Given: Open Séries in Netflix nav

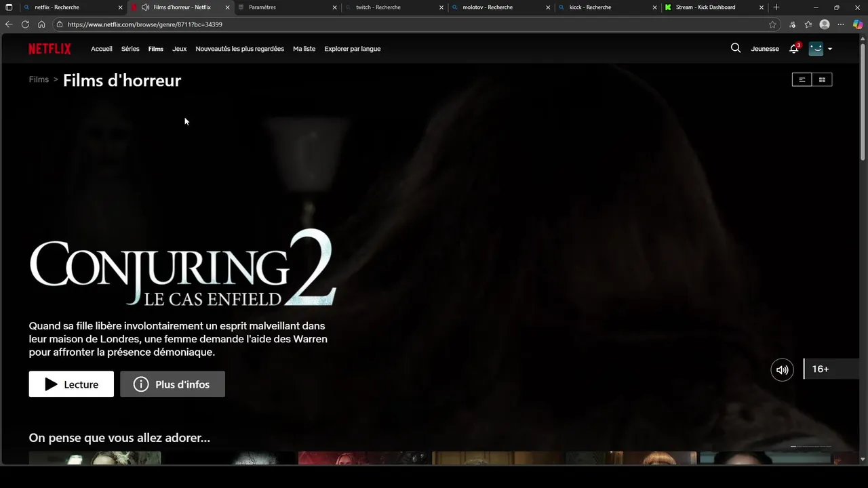Looking at the screenshot, I should (x=130, y=49).
